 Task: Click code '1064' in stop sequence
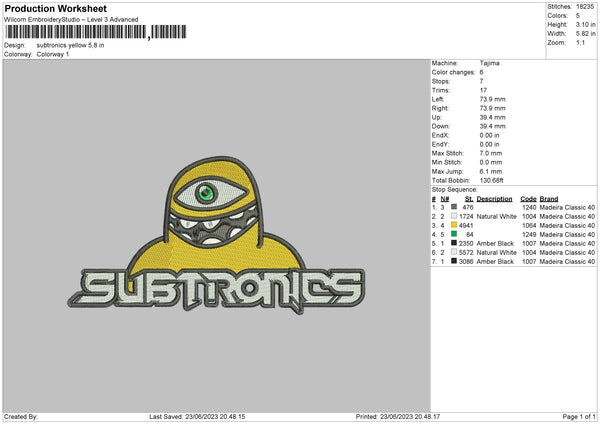(529, 225)
